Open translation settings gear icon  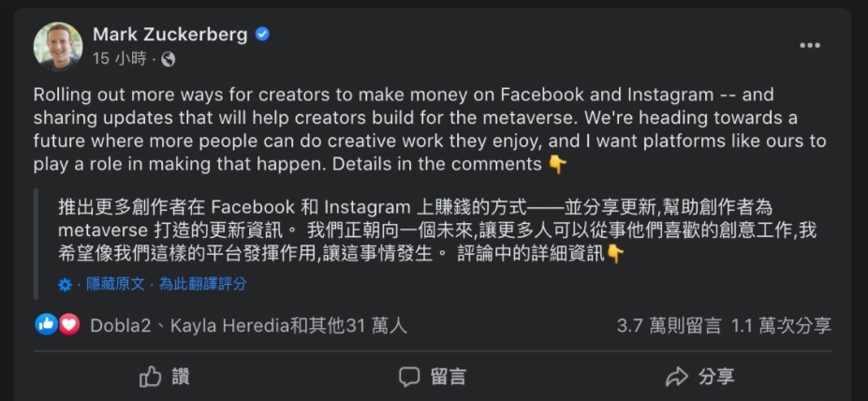coord(65,284)
